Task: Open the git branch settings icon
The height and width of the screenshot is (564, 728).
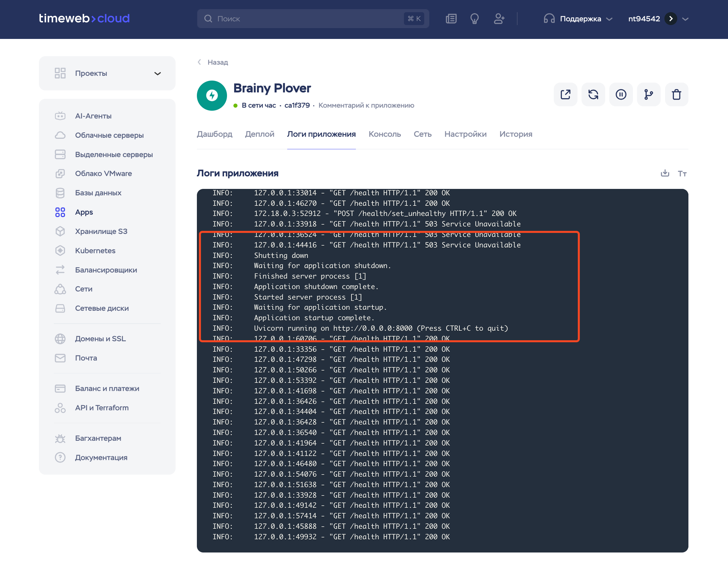Action: pyautogui.click(x=649, y=94)
